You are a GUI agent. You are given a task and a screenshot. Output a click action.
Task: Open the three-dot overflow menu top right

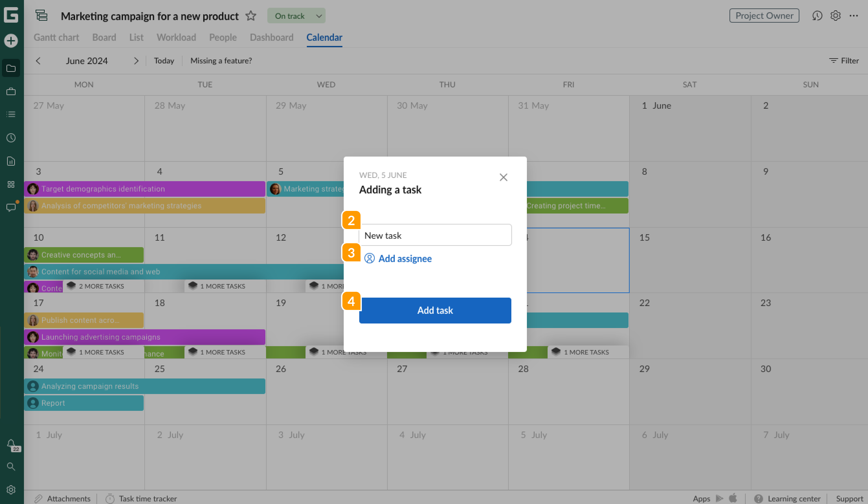coord(854,16)
